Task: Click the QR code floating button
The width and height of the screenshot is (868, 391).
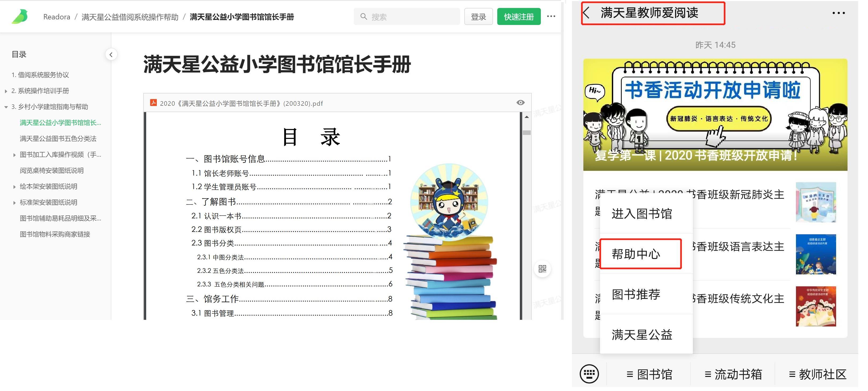Action: coord(542,269)
